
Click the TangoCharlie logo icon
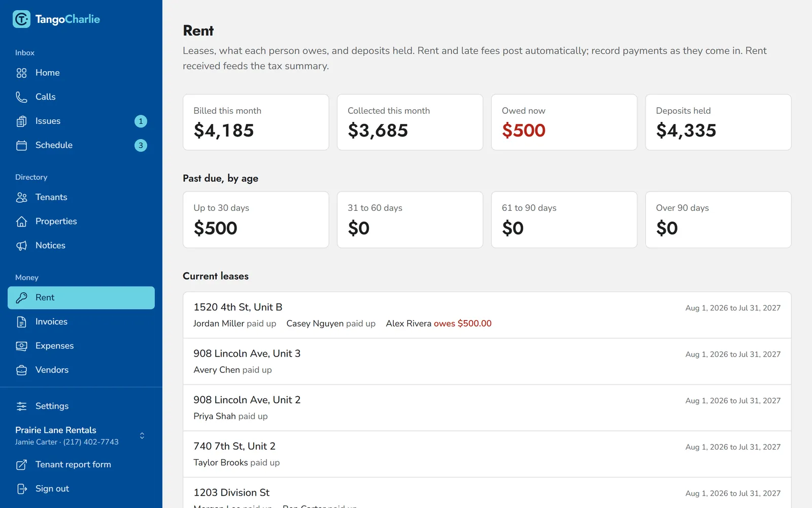pos(21,19)
